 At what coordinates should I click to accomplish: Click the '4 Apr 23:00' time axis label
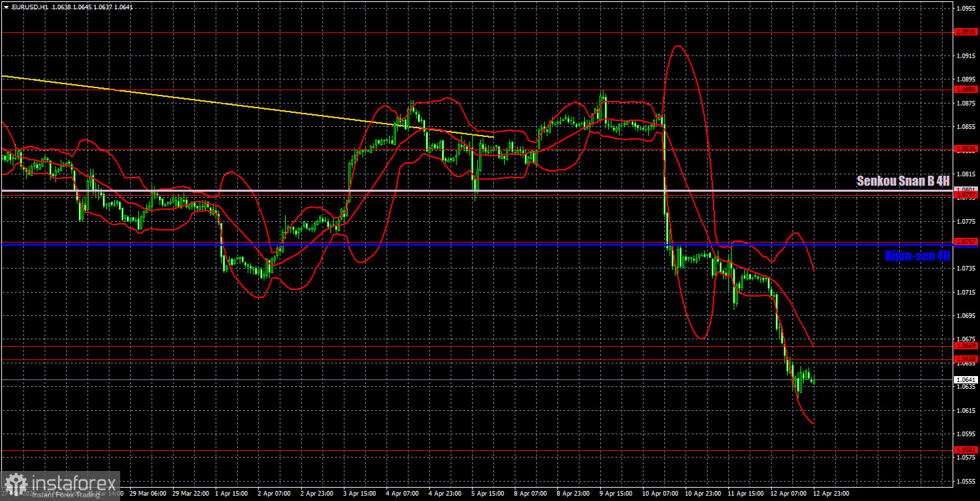pyautogui.click(x=445, y=494)
